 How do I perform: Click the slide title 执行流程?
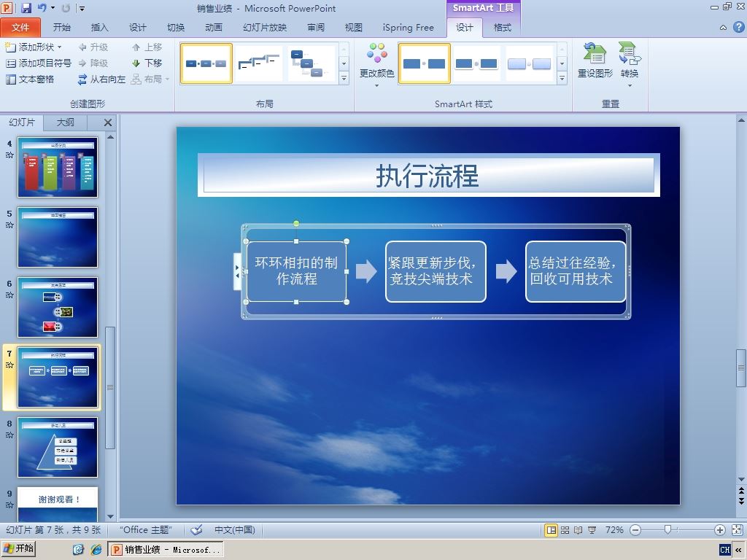click(x=427, y=175)
